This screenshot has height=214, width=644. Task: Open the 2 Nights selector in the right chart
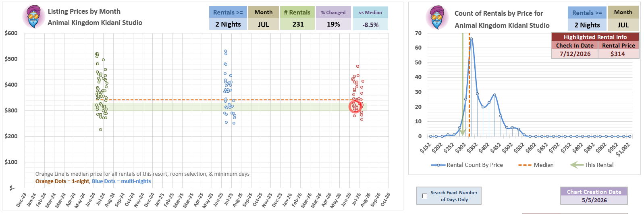(x=587, y=25)
